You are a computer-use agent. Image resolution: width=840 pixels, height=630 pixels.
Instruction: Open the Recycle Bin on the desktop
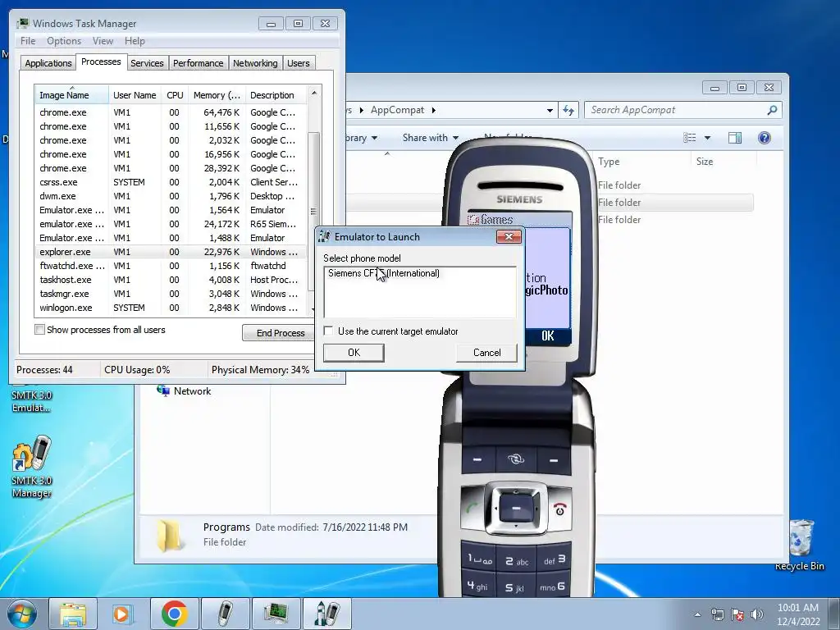click(x=801, y=544)
